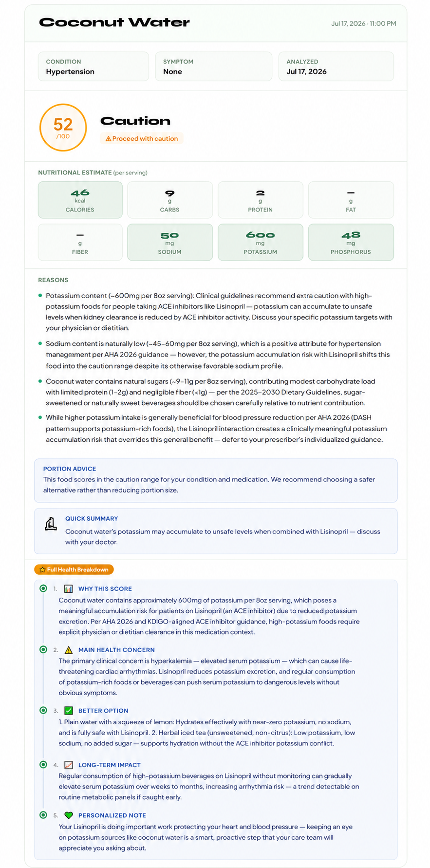Click the 9 g Carbs tile
The width and height of the screenshot is (430, 868).
(x=170, y=200)
